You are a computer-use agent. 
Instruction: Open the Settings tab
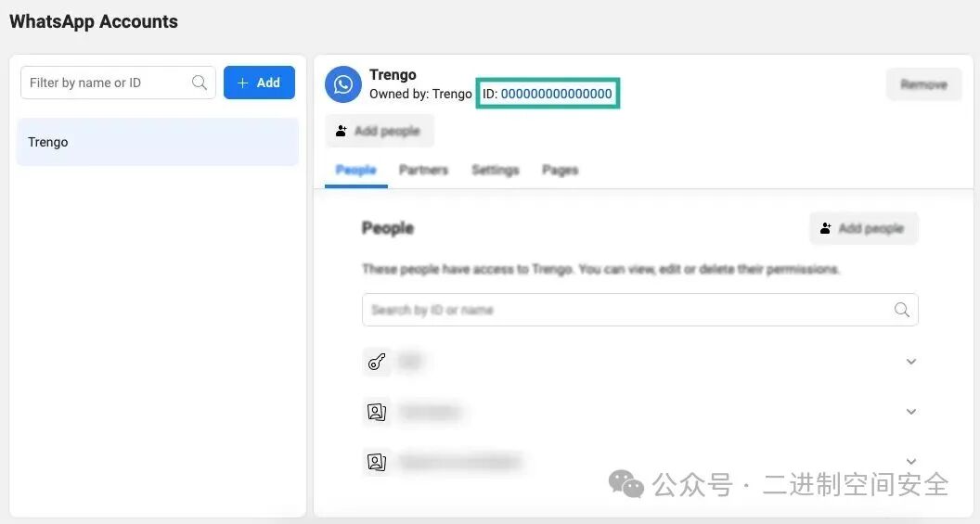(x=495, y=170)
